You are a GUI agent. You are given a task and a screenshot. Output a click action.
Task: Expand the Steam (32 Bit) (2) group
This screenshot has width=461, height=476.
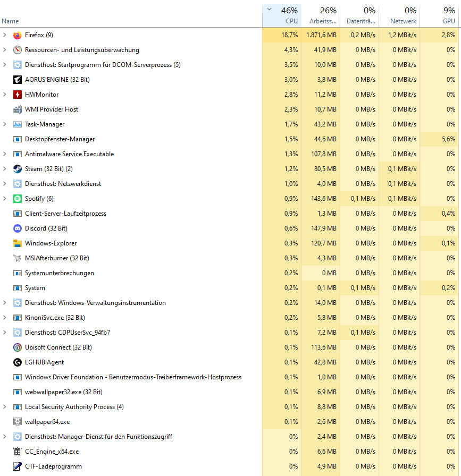pyautogui.click(x=5, y=169)
